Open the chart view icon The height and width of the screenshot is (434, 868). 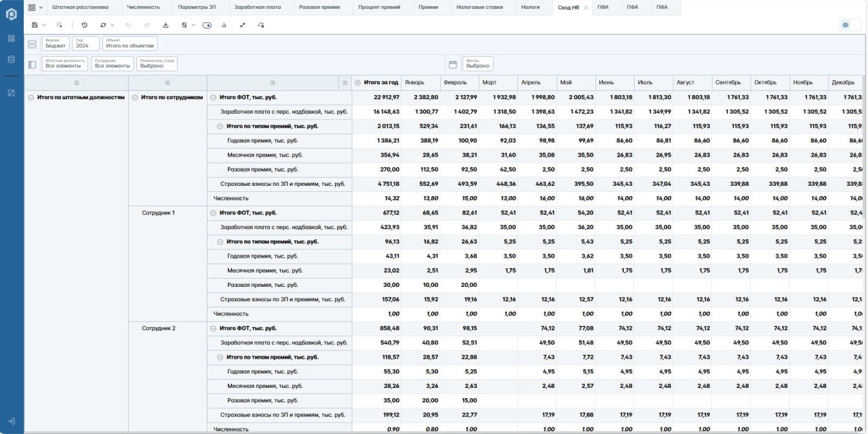tap(223, 25)
